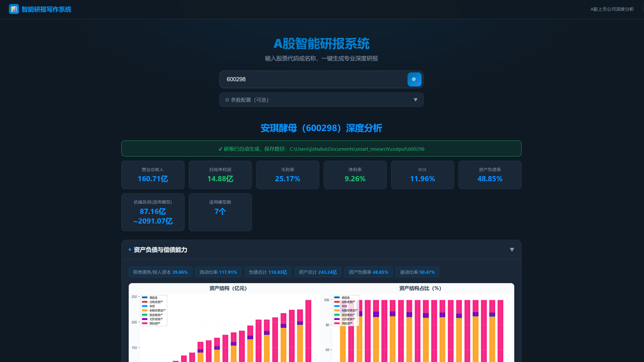Click the A股上市公司深度分析 header text
This screenshot has width=644, height=362.
point(612,9)
